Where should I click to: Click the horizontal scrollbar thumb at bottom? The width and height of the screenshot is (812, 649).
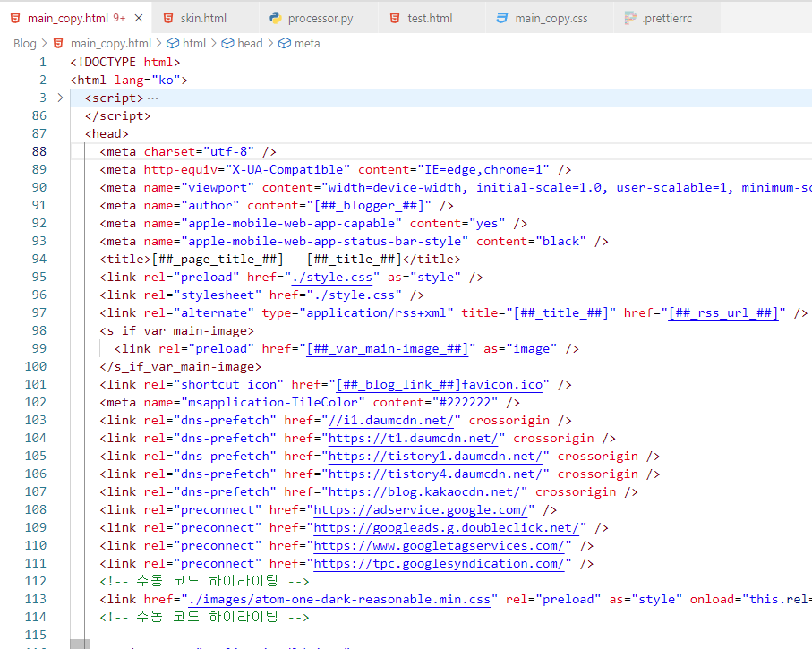(x=80, y=644)
